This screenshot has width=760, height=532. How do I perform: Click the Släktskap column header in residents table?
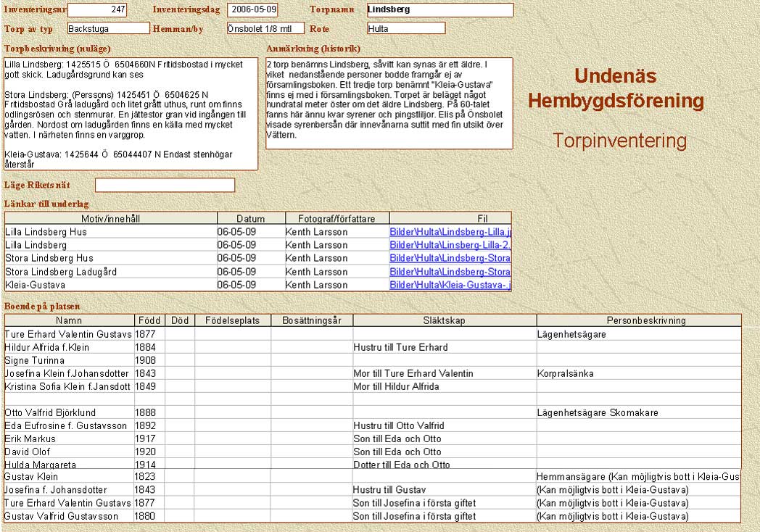pos(444,320)
